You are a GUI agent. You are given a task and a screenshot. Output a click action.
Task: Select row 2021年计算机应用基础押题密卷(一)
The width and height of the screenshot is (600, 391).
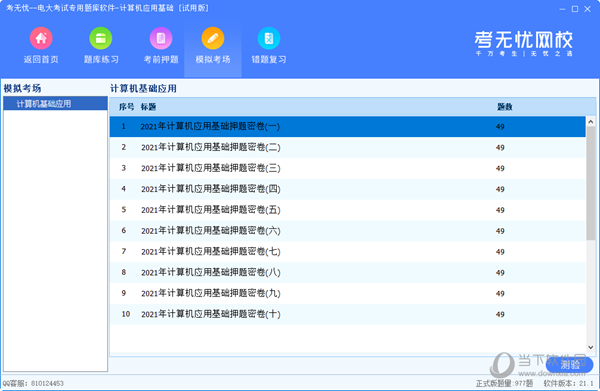[347, 127]
